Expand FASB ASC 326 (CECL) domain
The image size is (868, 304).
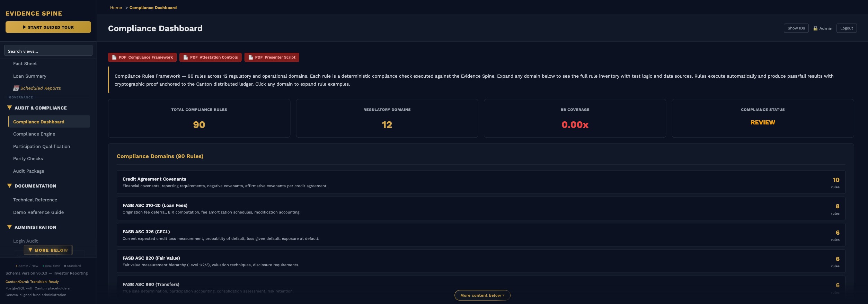(480, 235)
